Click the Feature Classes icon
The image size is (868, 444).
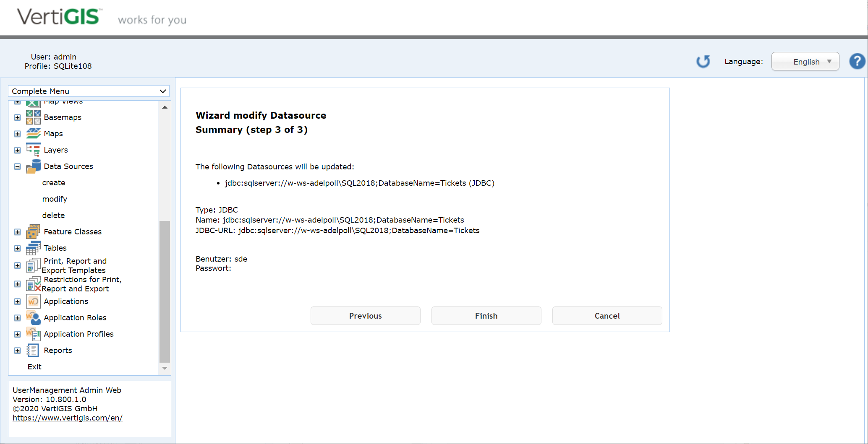[x=33, y=231]
